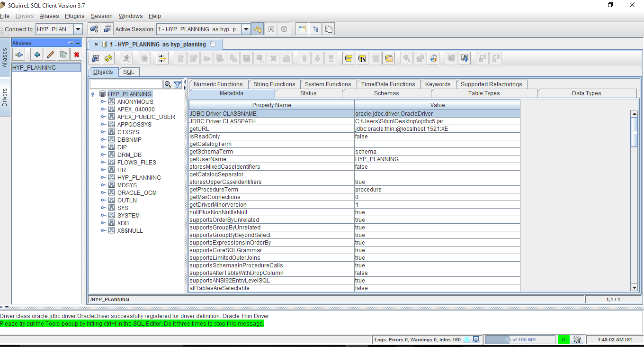Open the Keywords tab
The image size is (644, 347).
pos(438,84)
